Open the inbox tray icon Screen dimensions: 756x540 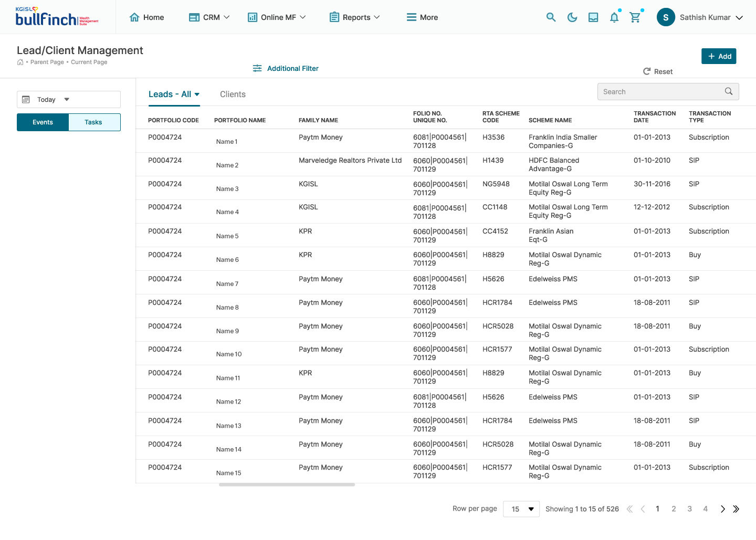pyautogui.click(x=593, y=17)
